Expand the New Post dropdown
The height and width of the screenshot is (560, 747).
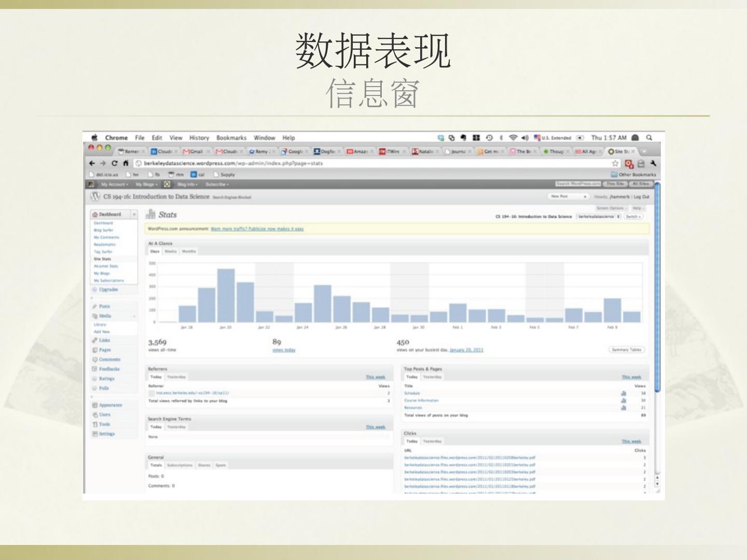(x=585, y=197)
